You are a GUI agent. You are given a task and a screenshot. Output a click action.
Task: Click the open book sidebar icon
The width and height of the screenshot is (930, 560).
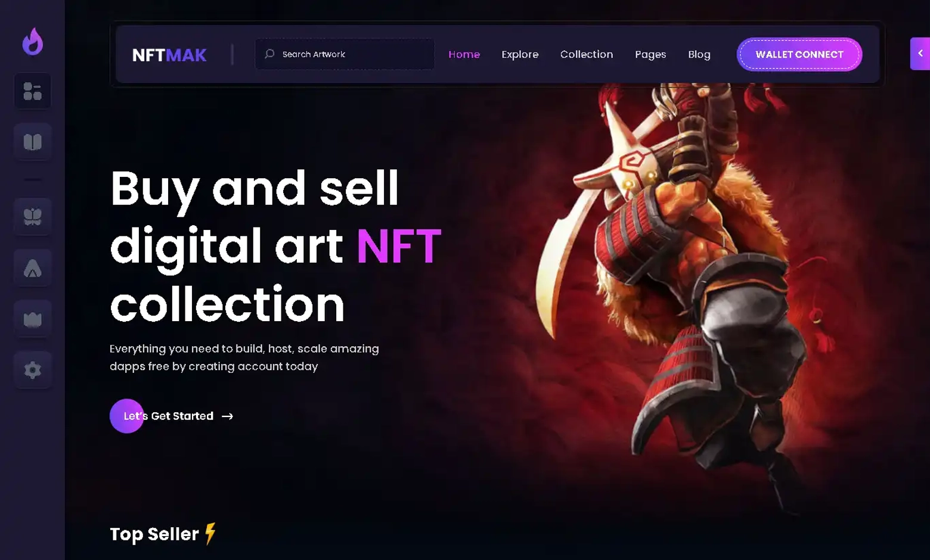click(x=33, y=142)
